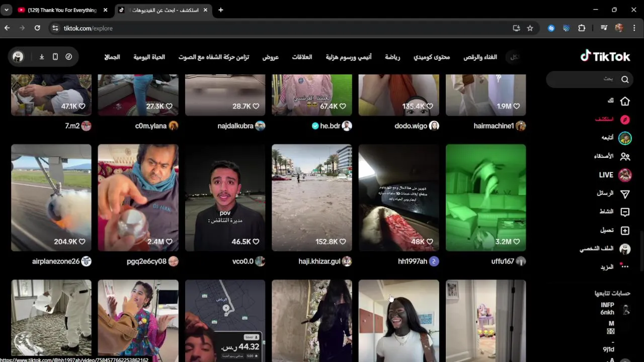Click the search magnifier icon
Image resolution: width=644 pixels, height=362 pixels.
click(x=625, y=79)
